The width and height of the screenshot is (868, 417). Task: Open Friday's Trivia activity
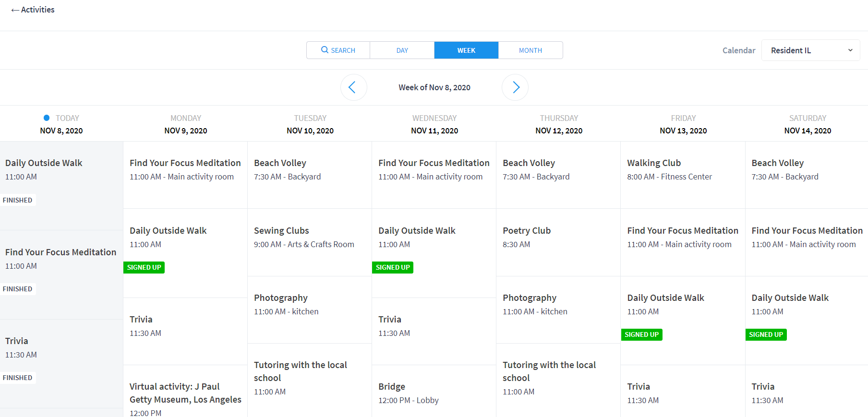pyautogui.click(x=683, y=391)
